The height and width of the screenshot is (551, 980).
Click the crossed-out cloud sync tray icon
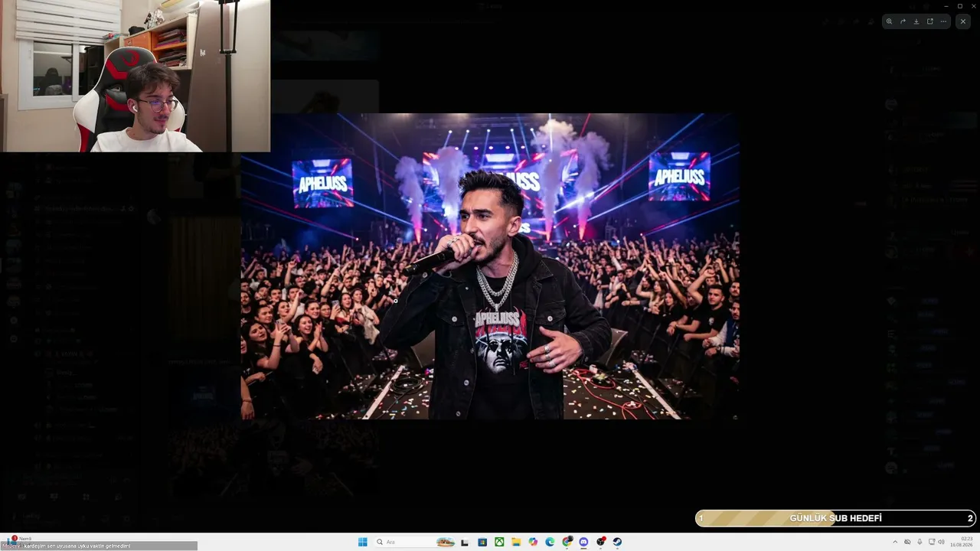tap(907, 542)
